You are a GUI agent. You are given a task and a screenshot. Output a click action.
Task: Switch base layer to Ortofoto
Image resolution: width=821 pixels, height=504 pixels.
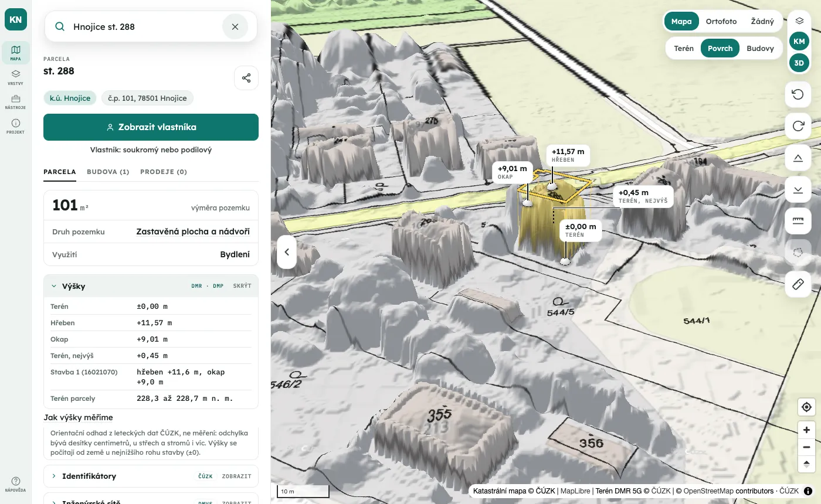pos(721,22)
